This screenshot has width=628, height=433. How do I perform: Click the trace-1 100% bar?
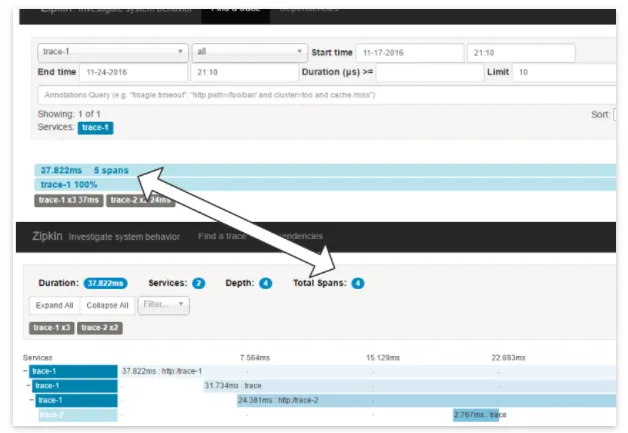[325, 185]
